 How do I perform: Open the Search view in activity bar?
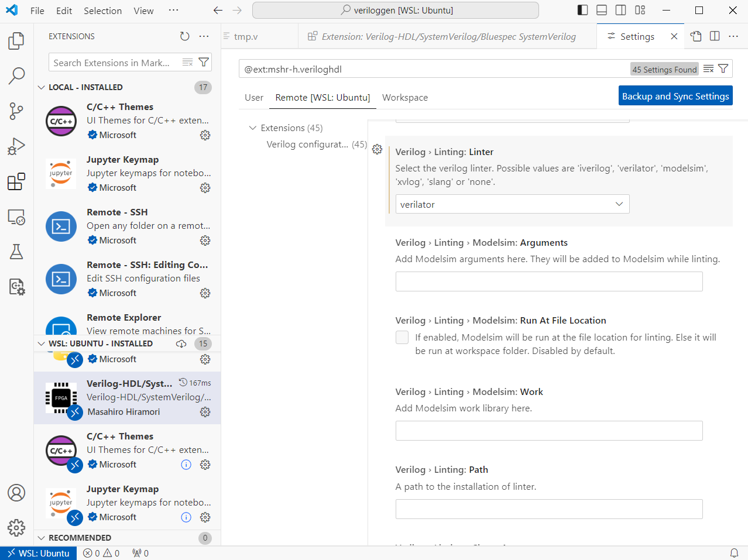click(x=16, y=75)
